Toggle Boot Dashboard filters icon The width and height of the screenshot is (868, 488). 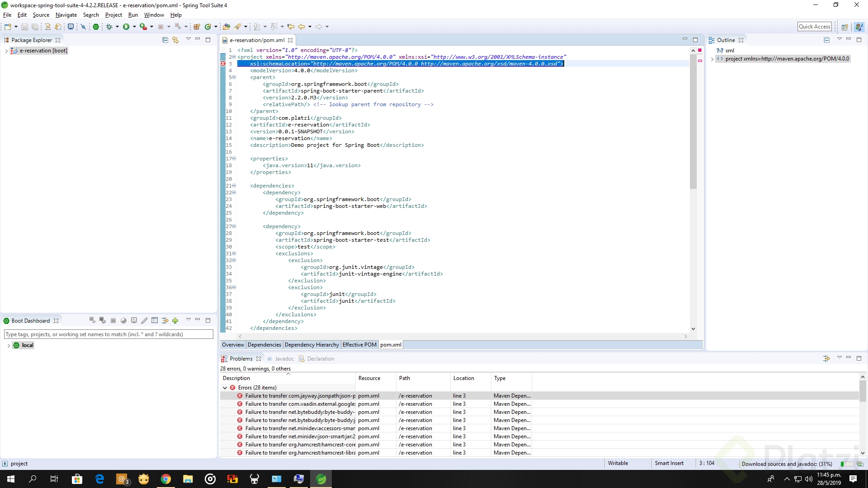[165, 321]
